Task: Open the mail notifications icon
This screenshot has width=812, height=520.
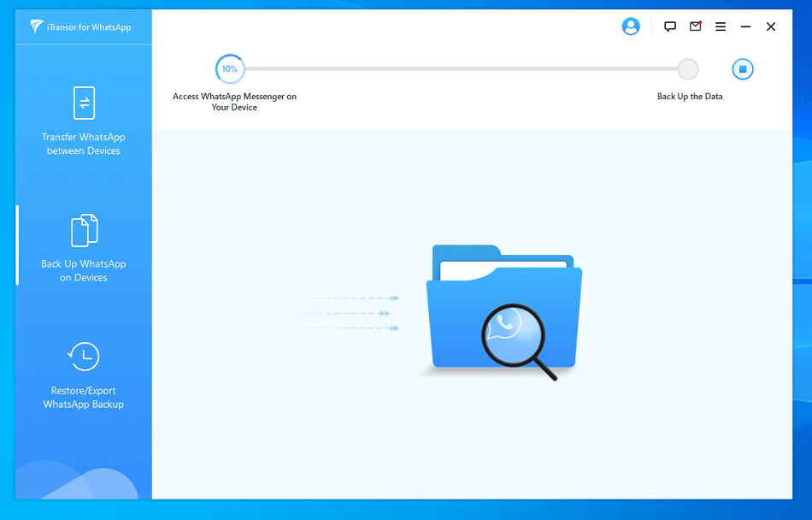Action: (696, 26)
